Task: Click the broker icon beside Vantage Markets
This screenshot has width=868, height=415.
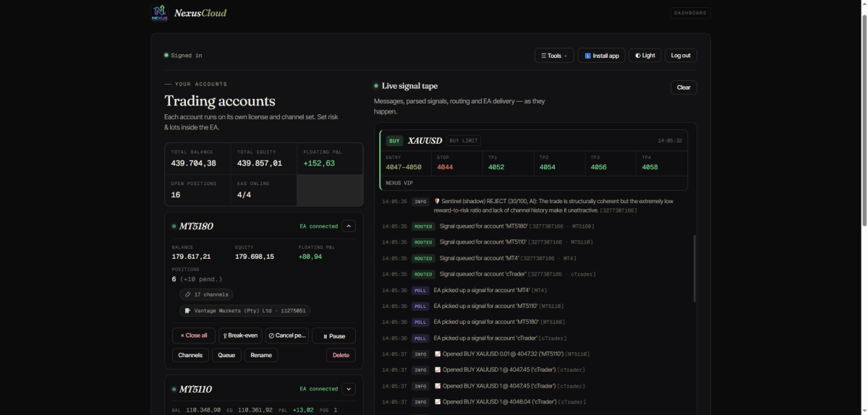Action: 187,311
